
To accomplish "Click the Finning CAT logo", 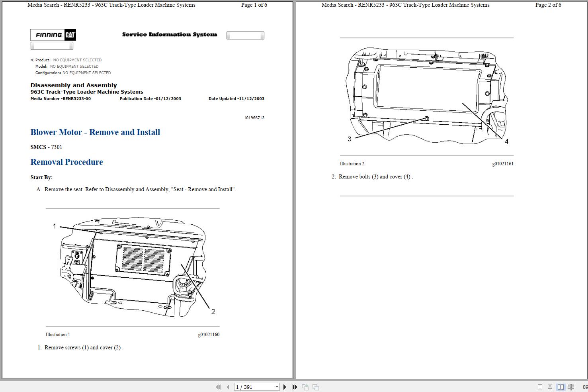I will point(53,35).
